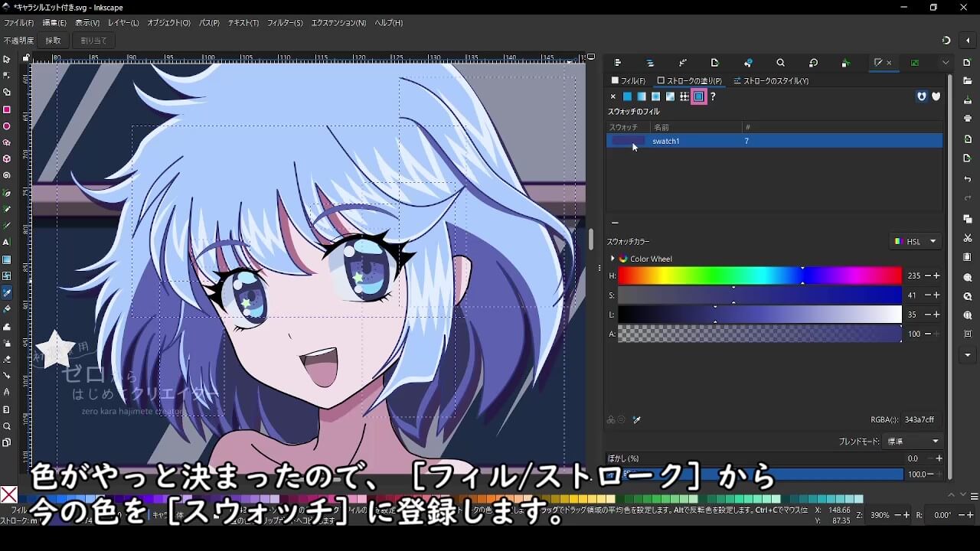980x551 pixels.
Task: Choose the Eraser tool
Action: pos(7,359)
